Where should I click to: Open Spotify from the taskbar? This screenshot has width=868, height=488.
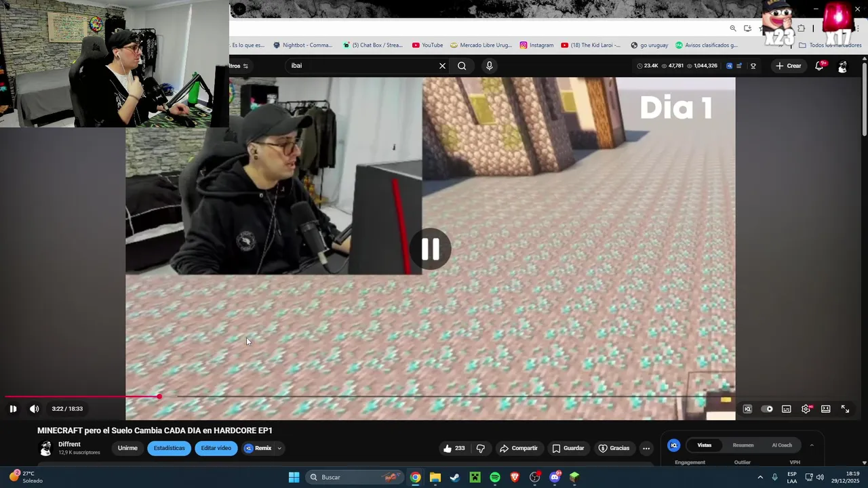[x=495, y=477]
